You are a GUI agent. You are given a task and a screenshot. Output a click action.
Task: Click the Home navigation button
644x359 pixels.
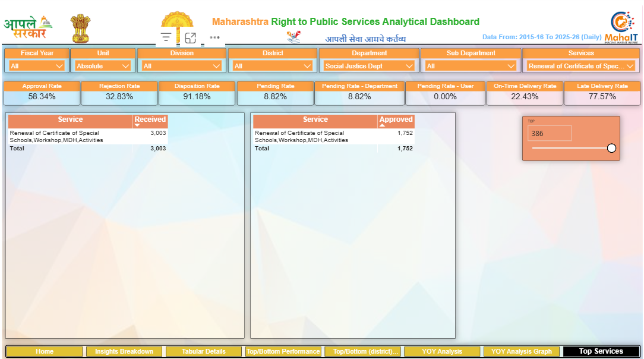[x=45, y=351]
